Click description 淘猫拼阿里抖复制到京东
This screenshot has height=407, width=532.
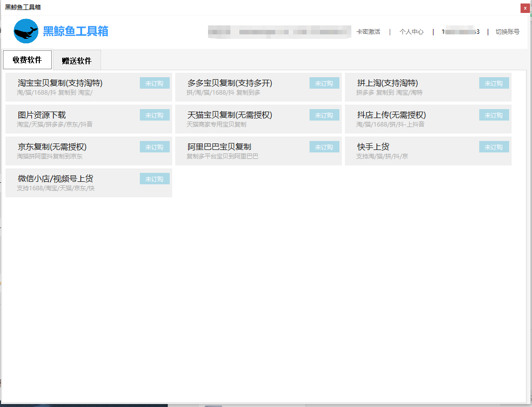(50, 156)
